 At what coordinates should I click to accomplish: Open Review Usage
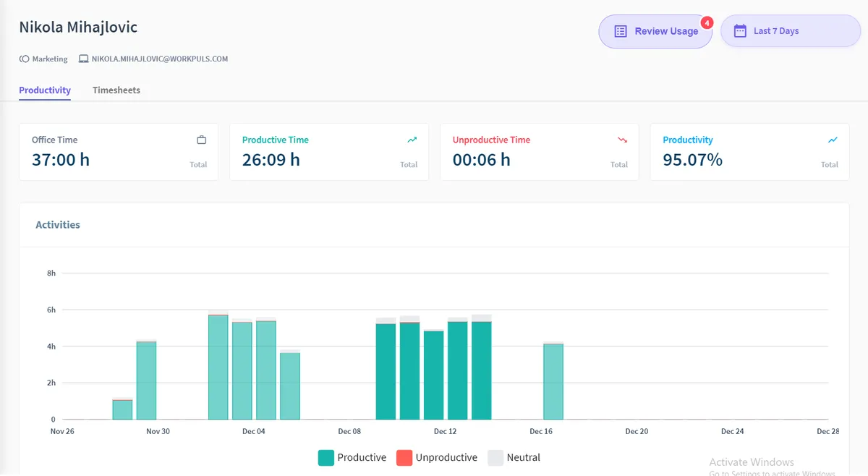click(665, 31)
